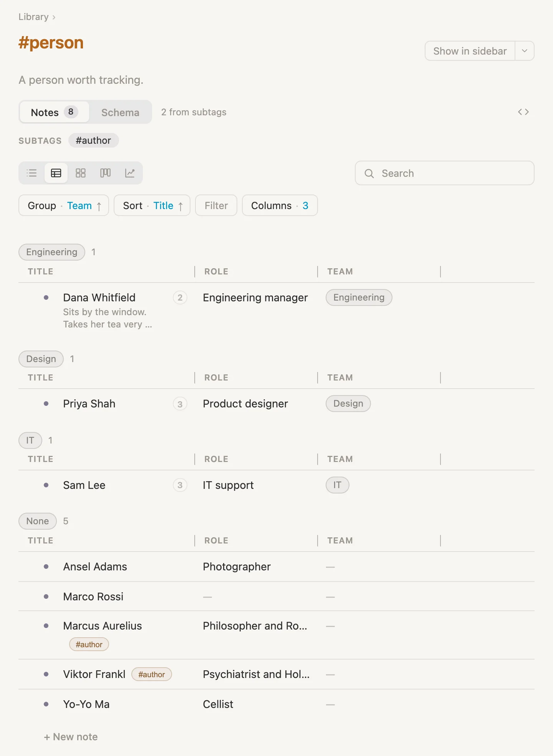Open the #author subtag chip
Image resolution: width=553 pixels, height=756 pixels.
tap(93, 140)
